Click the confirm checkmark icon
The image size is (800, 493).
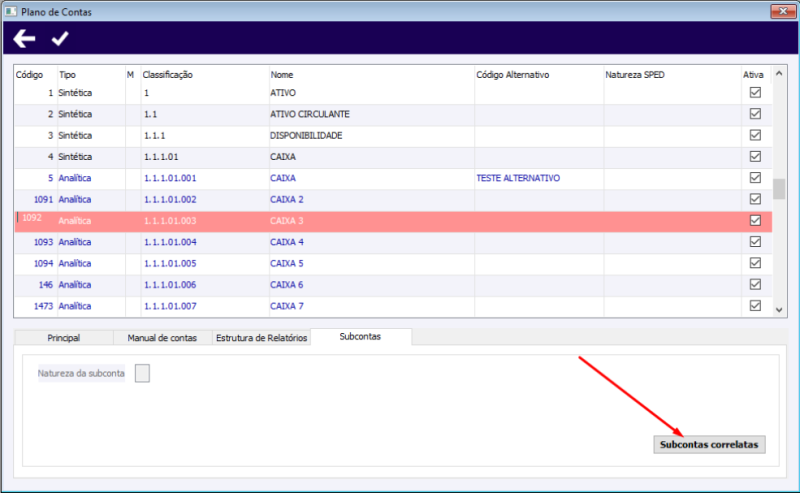coord(60,38)
